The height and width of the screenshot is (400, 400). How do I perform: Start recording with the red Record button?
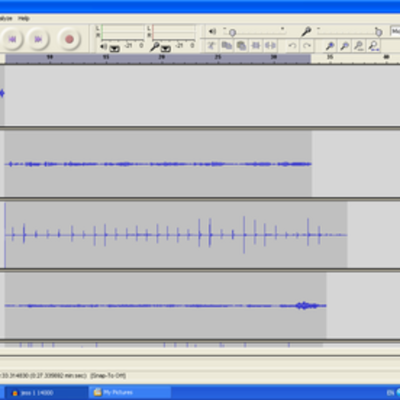69,39
